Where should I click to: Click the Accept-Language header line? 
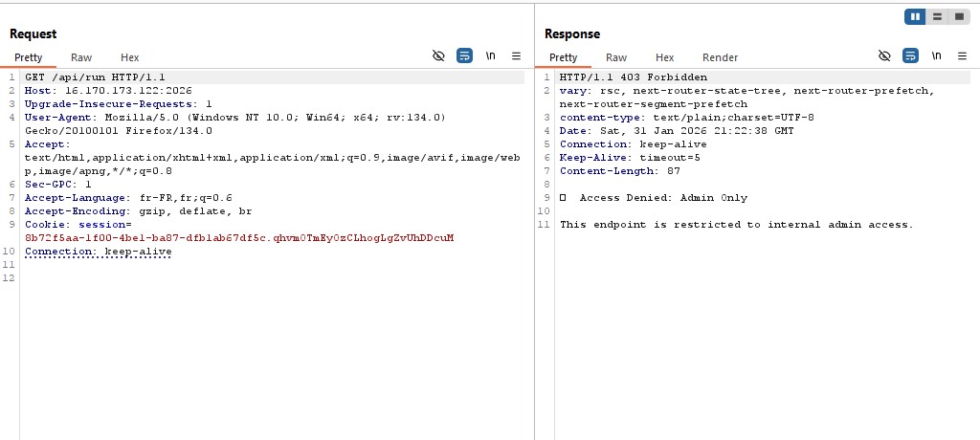point(128,197)
